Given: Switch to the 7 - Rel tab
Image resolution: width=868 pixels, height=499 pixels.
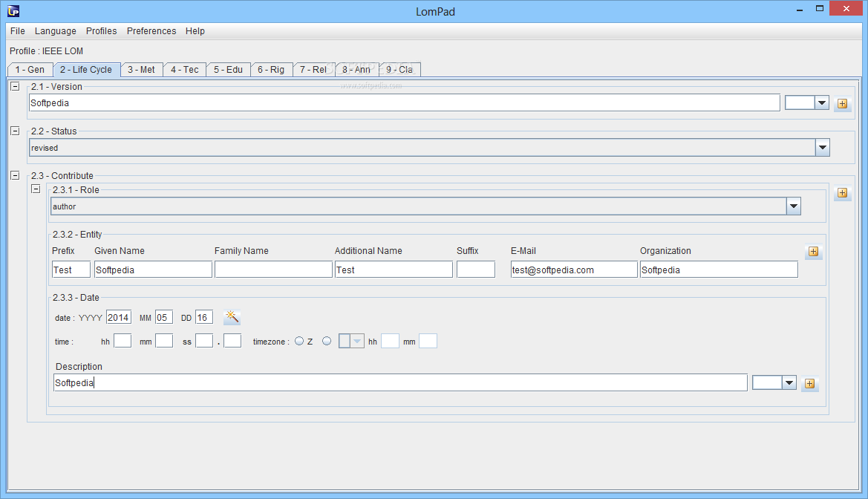Looking at the screenshot, I should coord(313,70).
